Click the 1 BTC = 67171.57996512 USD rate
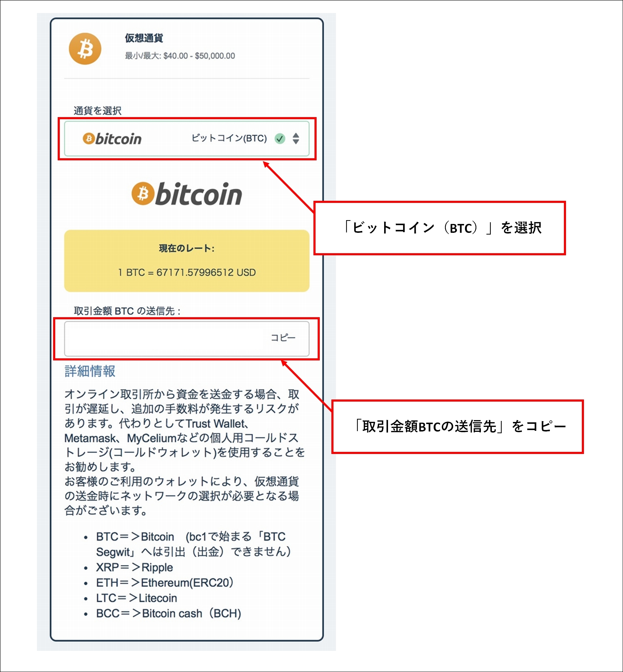 click(x=187, y=272)
